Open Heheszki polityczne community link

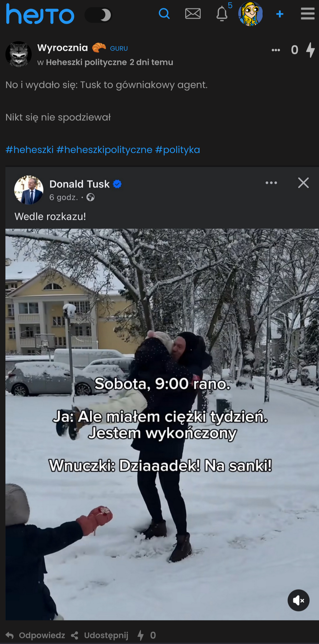(86, 62)
